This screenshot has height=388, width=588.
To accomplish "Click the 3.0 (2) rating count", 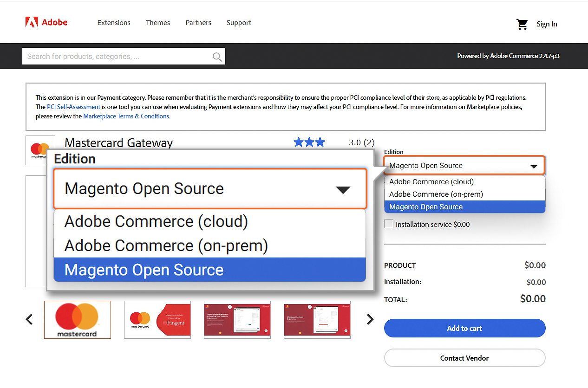I will click(362, 142).
